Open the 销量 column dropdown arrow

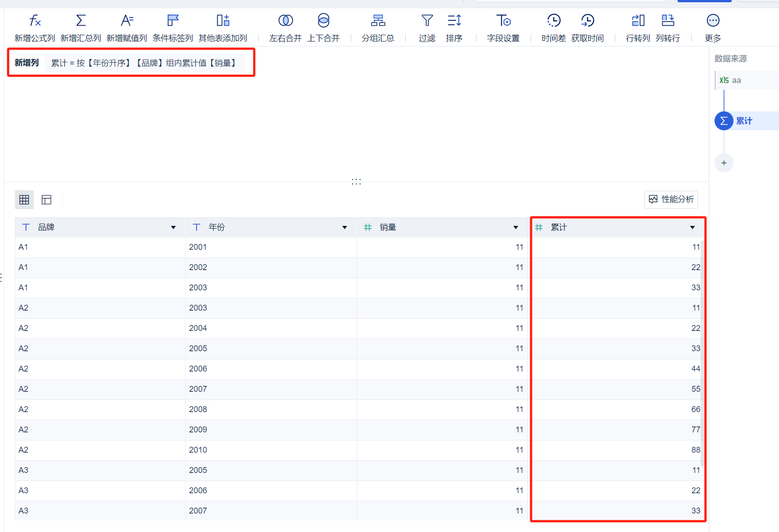pos(515,228)
